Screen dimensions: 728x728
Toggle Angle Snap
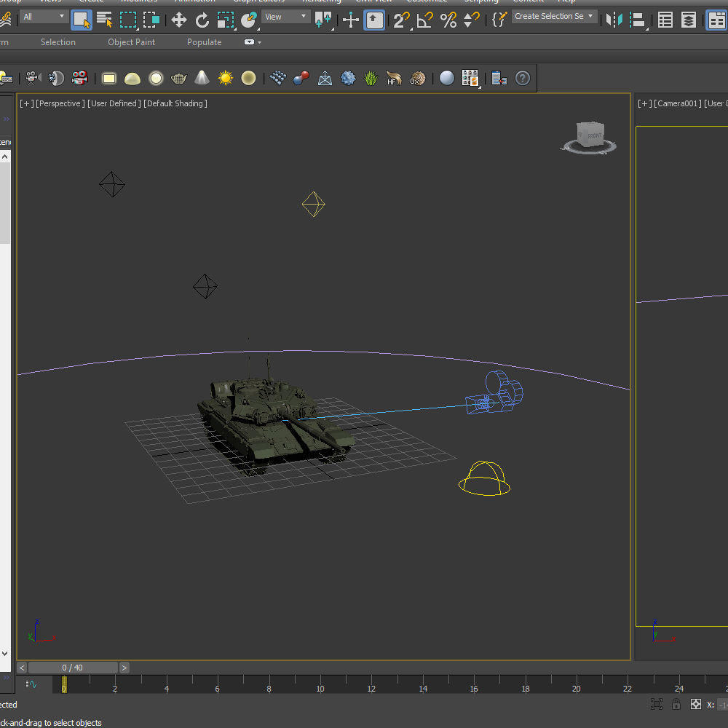tap(425, 20)
